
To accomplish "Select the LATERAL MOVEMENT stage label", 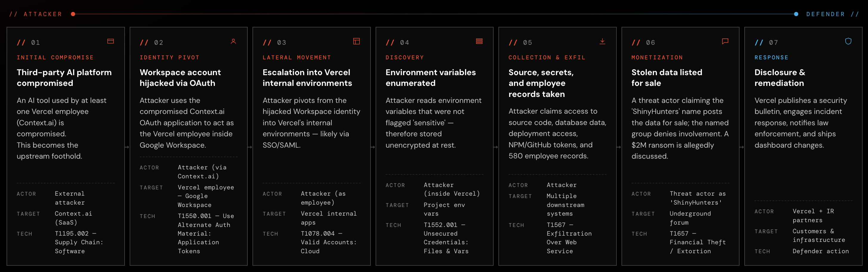I will (297, 58).
